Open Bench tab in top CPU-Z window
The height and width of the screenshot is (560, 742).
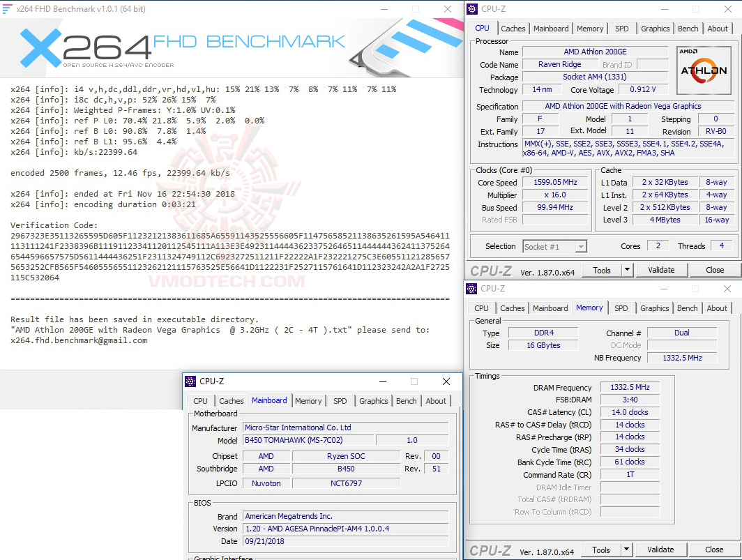688,29
